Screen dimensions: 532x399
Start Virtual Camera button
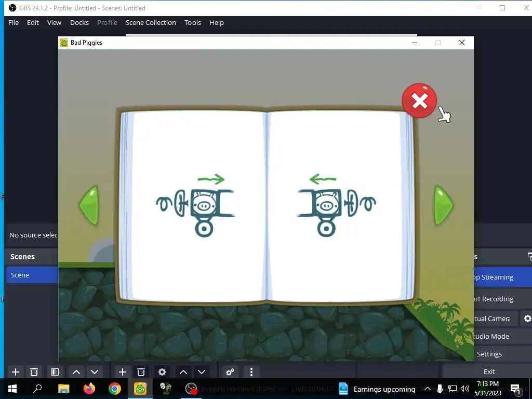[496, 318]
